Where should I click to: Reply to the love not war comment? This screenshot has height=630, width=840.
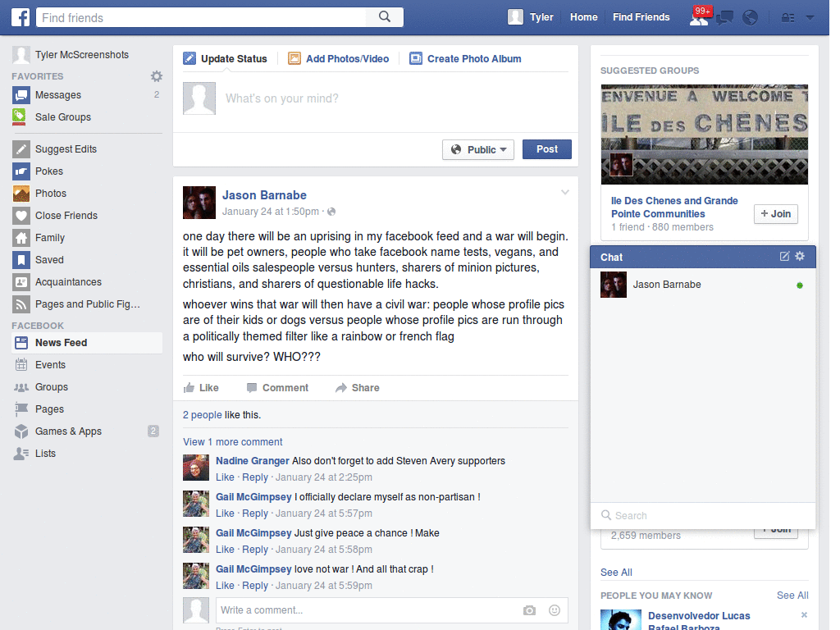pos(255,586)
